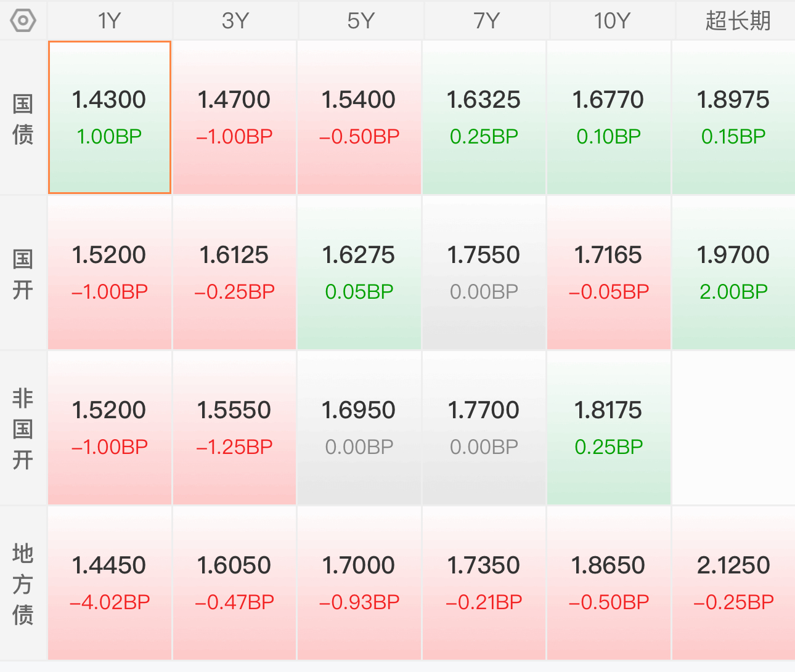The width and height of the screenshot is (795, 672).
Task: Open the 国债 10Y cell showing 1.6770
Action: pos(609,118)
